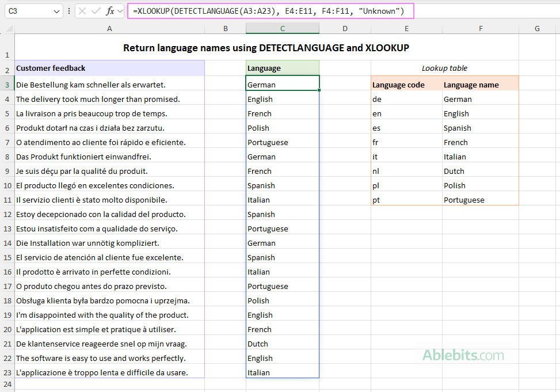Click the 'fr' code in lookup table
The height and width of the screenshot is (392, 560).
coord(406,142)
